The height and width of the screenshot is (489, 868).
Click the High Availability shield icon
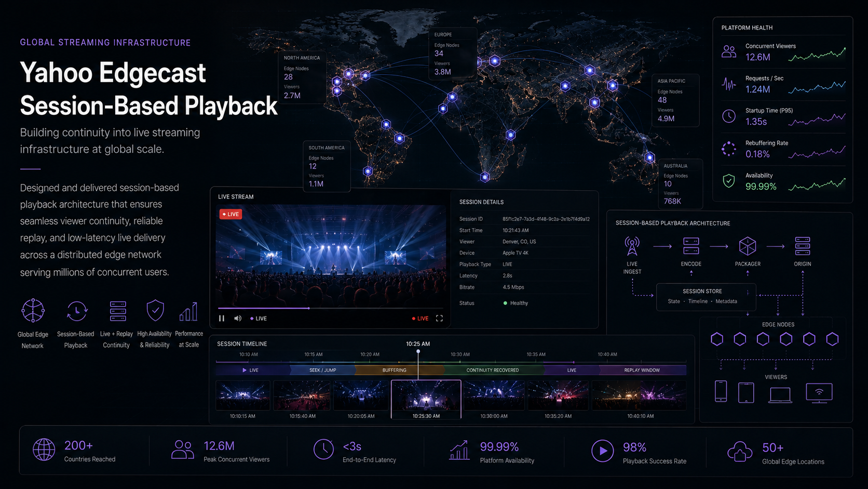coord(155,310)
